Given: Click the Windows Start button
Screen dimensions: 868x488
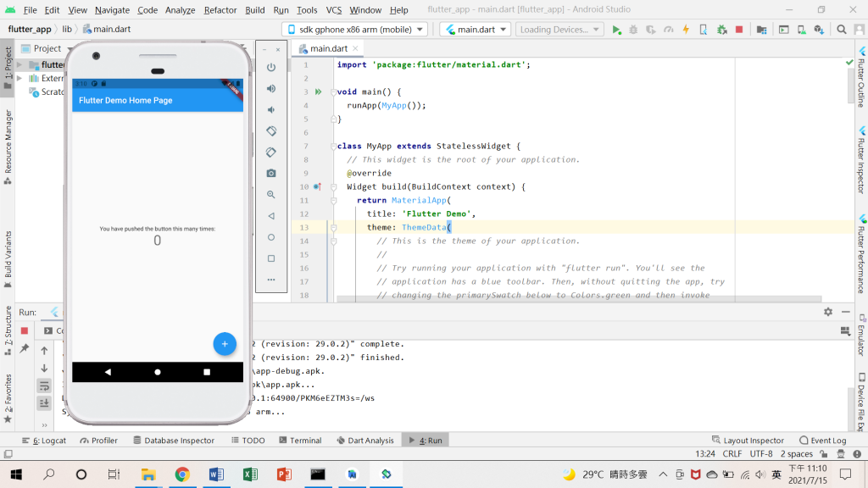Looking at the screenshot, I should (16, 474).
